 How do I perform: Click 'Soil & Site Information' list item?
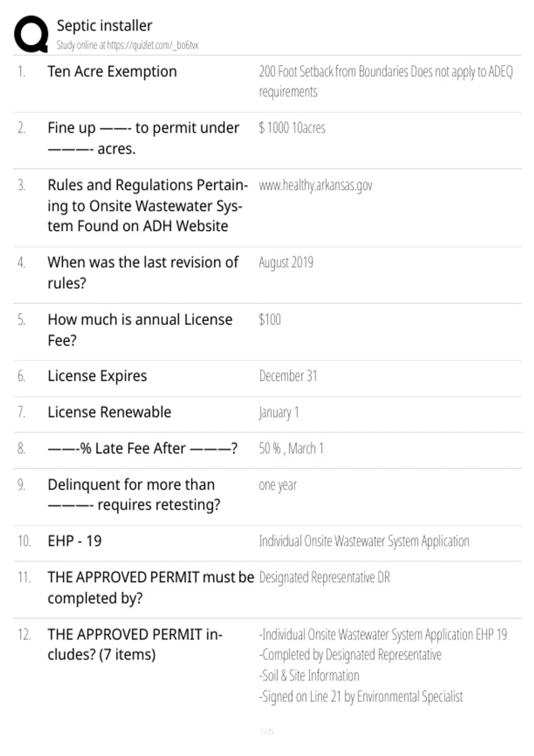tap(309, 676)
